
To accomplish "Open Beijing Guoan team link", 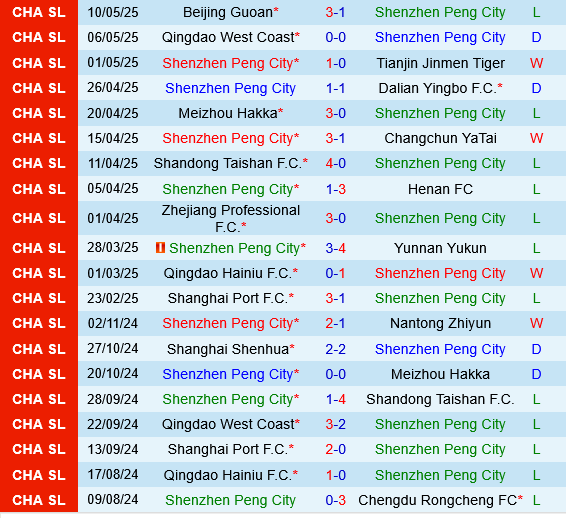I will (x=228, y=13).
